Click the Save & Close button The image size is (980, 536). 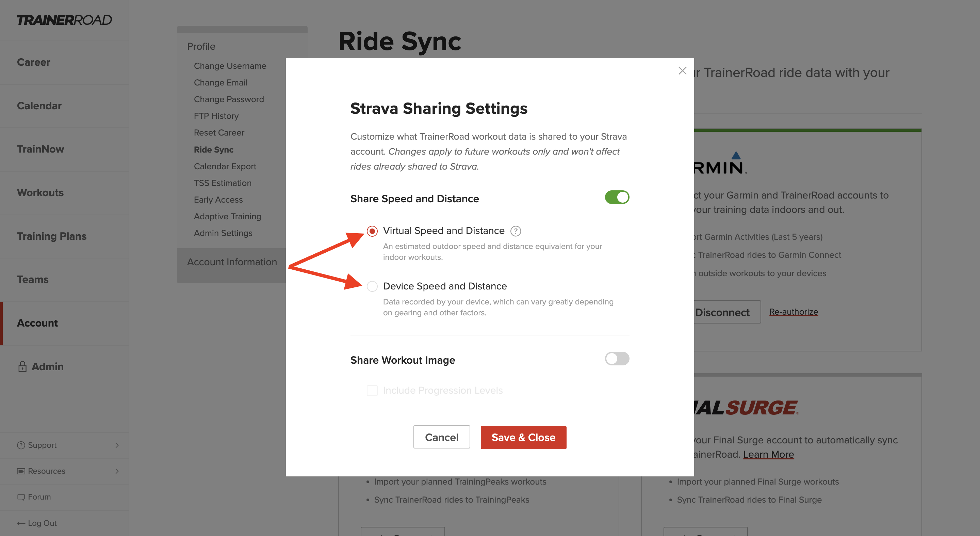[x=523, y=437]
